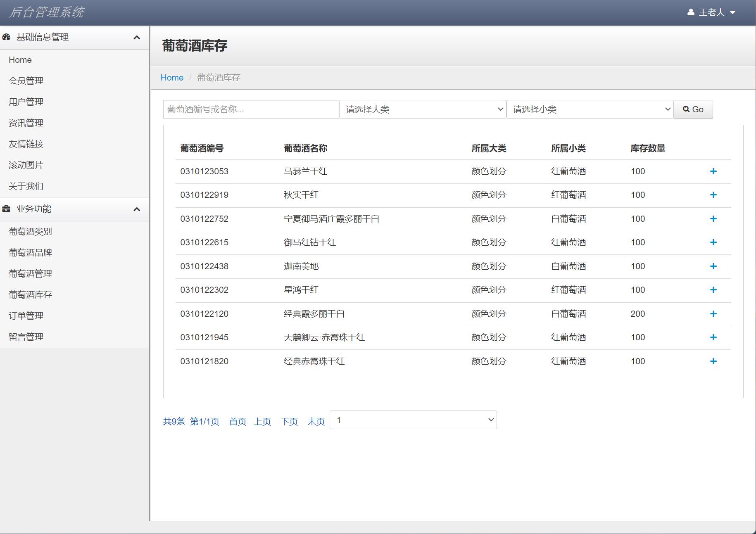
Task: Select 订单管理 in the sidebar
Action: (x=27, y=316)
